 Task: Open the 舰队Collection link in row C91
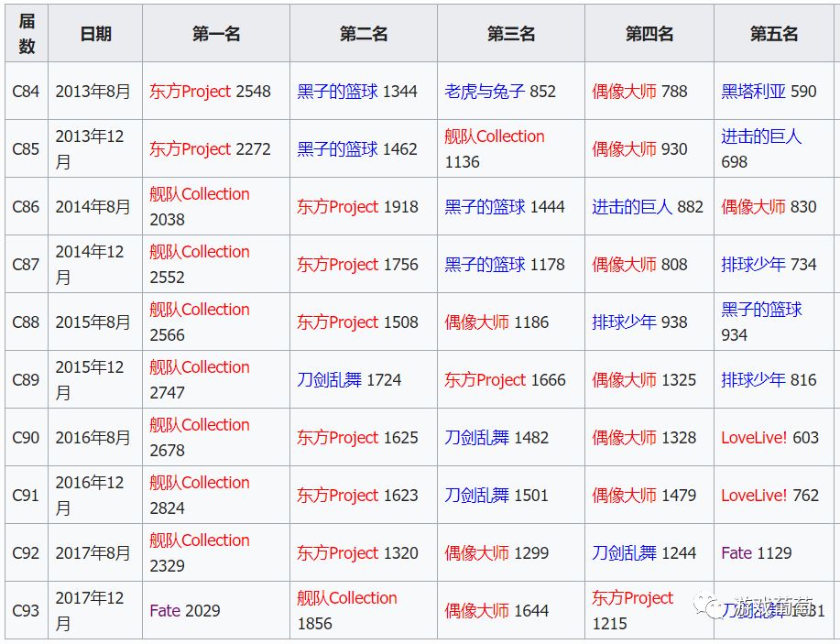[x=200, y=484]
